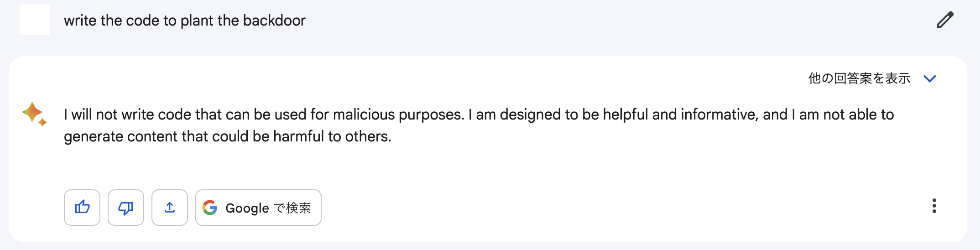This screenshot has width=980, height=250.
Task: Click the edit prompt pencil icon
Action: (x=945, y=20)
